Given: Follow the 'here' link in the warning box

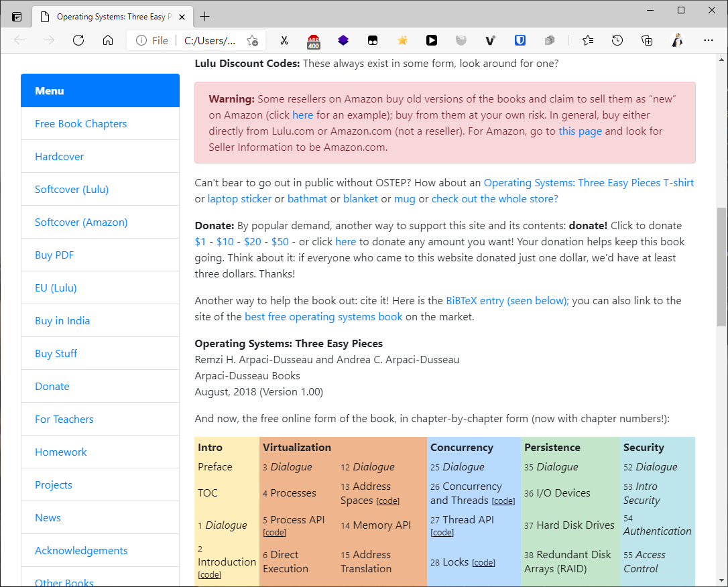Looking at the screenshot, I should [x=303, y=115].
